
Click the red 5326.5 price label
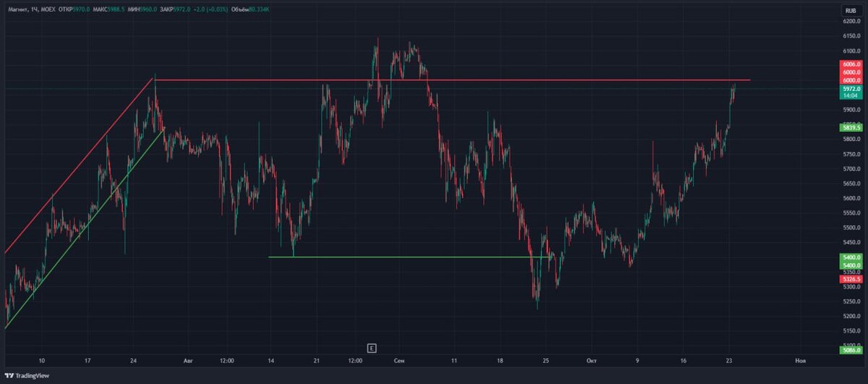tap(851, 279)
